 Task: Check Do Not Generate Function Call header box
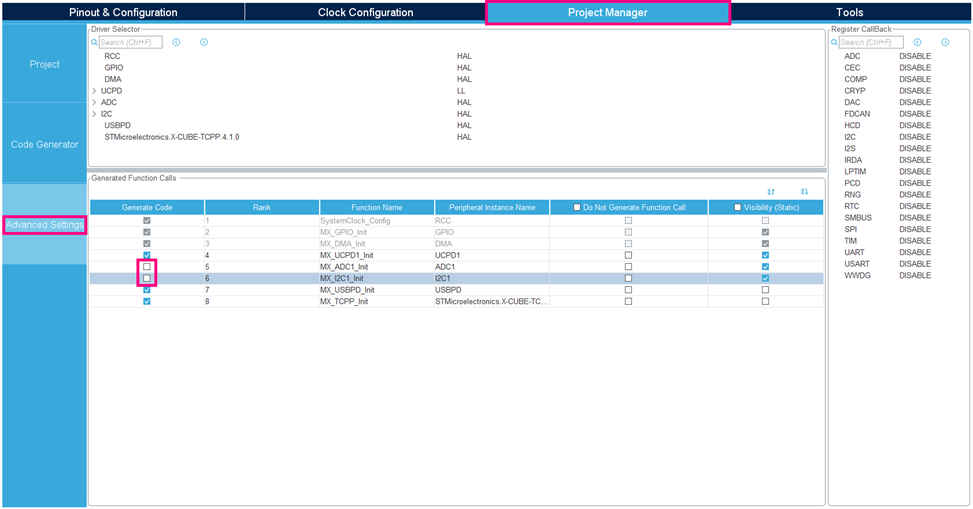(x=577, y=207)
